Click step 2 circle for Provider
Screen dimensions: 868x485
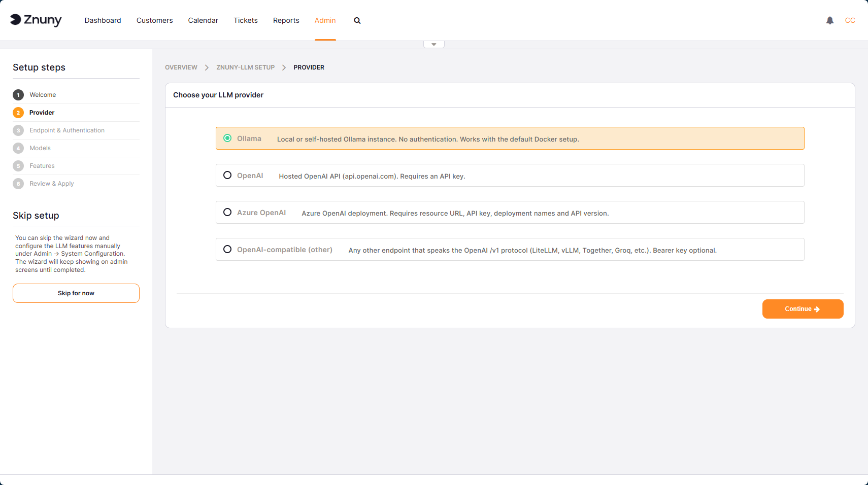click(x=18, y=113)
